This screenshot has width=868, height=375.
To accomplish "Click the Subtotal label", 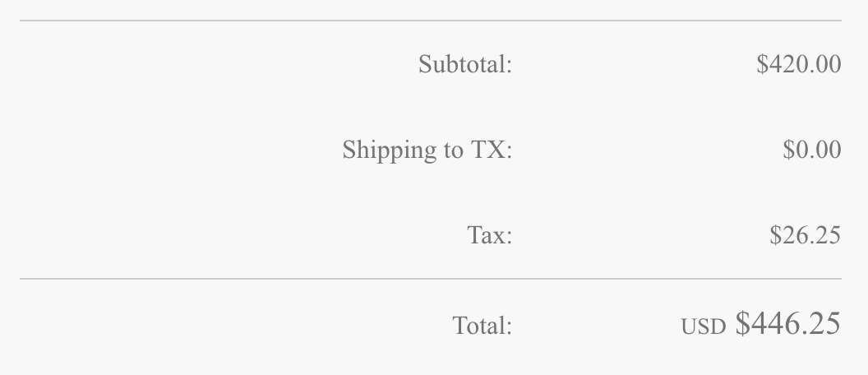I will (x=464, y=64).
